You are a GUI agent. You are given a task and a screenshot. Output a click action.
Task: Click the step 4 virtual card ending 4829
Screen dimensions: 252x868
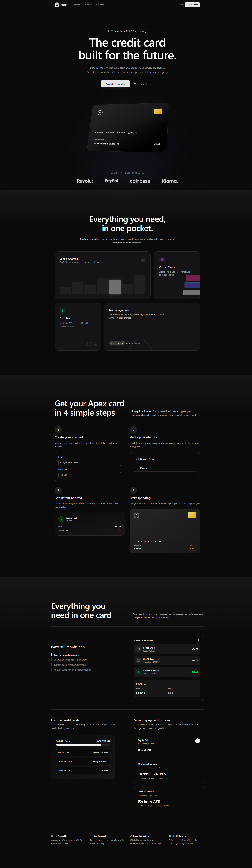(x=165, y=531)
